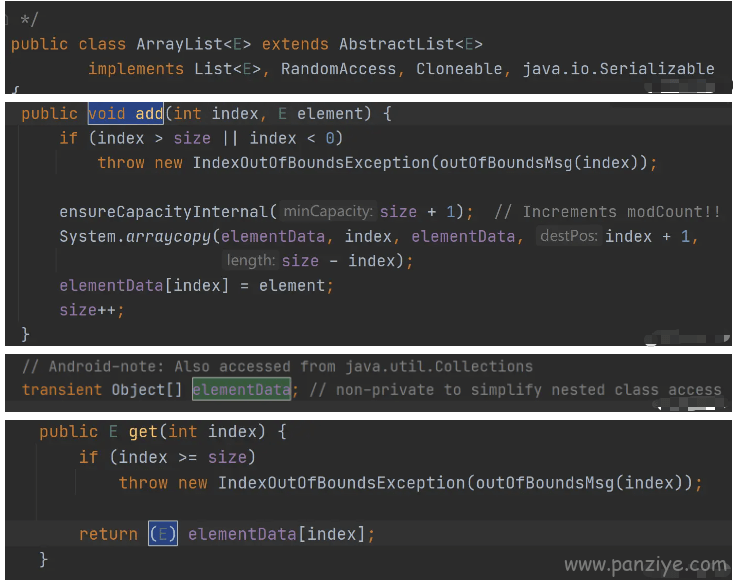
Task: Click the highlighted (E) cast
Action: [x=163, y=533]
